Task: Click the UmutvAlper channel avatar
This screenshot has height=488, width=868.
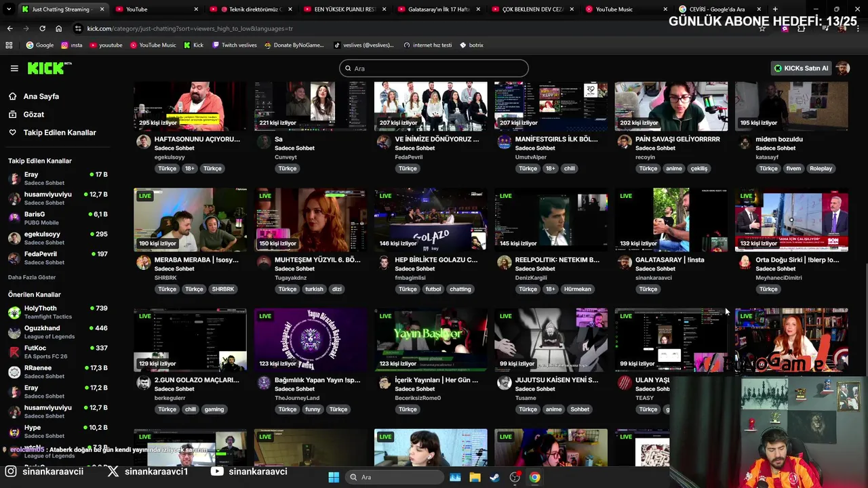Action: tap(504, 142)
